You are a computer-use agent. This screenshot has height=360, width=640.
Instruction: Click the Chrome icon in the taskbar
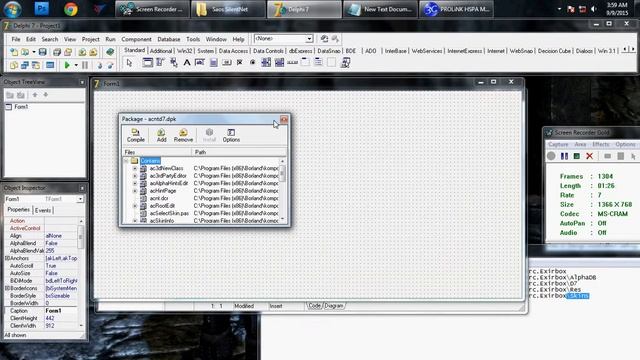coord(71,9)
